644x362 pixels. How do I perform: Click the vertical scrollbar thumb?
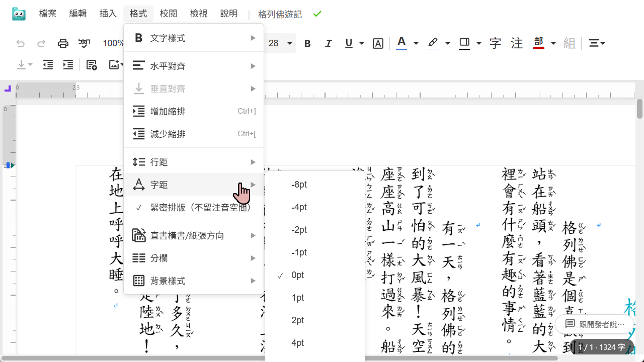(x=640, y=109)
